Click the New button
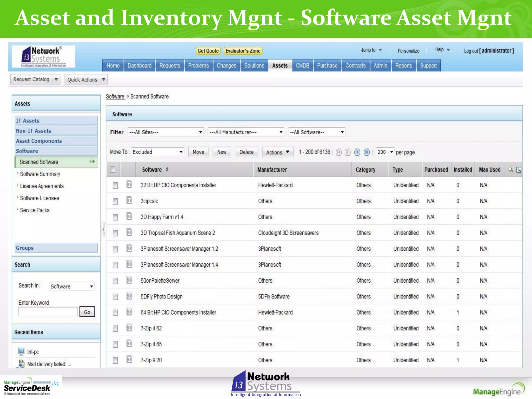532x399 pixels. [x=222, y=152]
